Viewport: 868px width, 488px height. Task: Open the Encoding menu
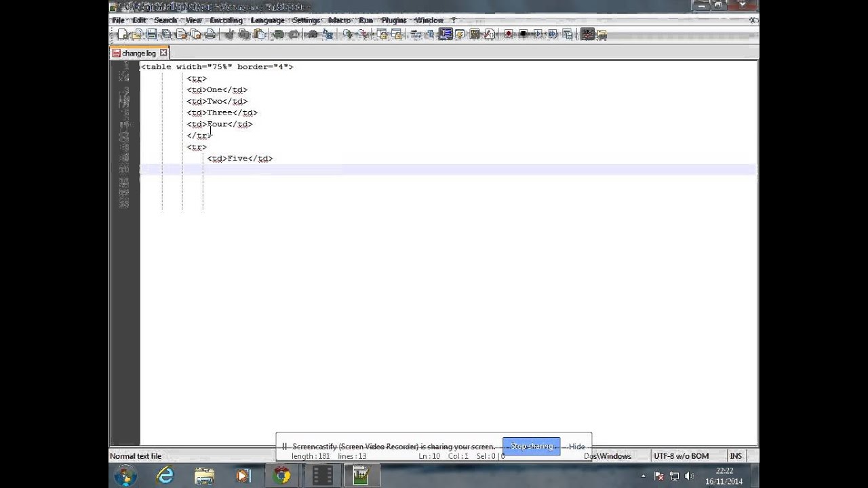(226, 20)
